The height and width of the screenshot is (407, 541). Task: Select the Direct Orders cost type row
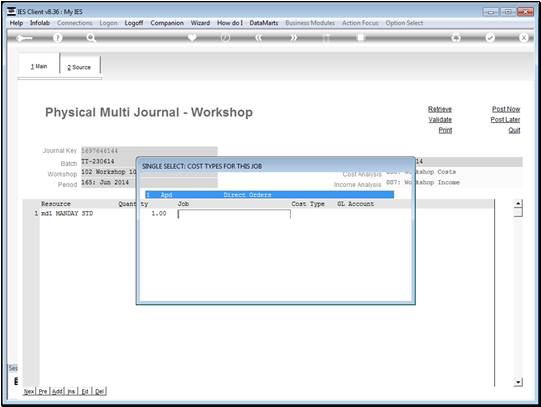coord(269,195)
